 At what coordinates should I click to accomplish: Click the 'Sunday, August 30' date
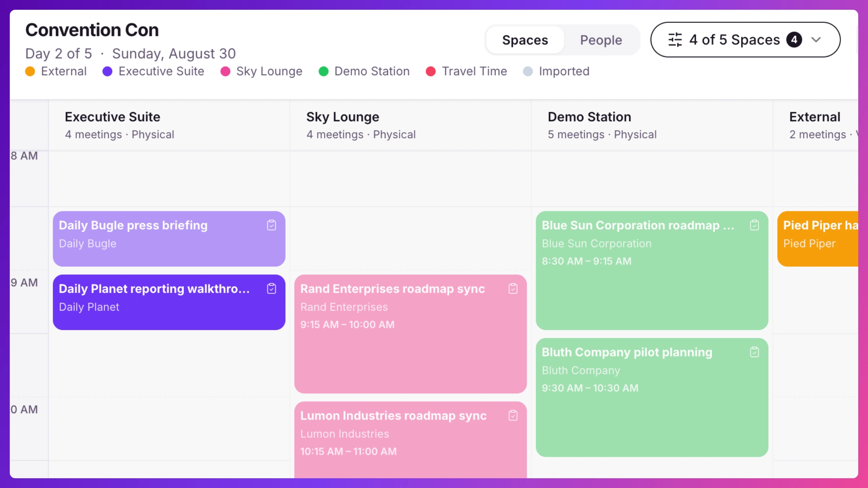coord(174,54)
